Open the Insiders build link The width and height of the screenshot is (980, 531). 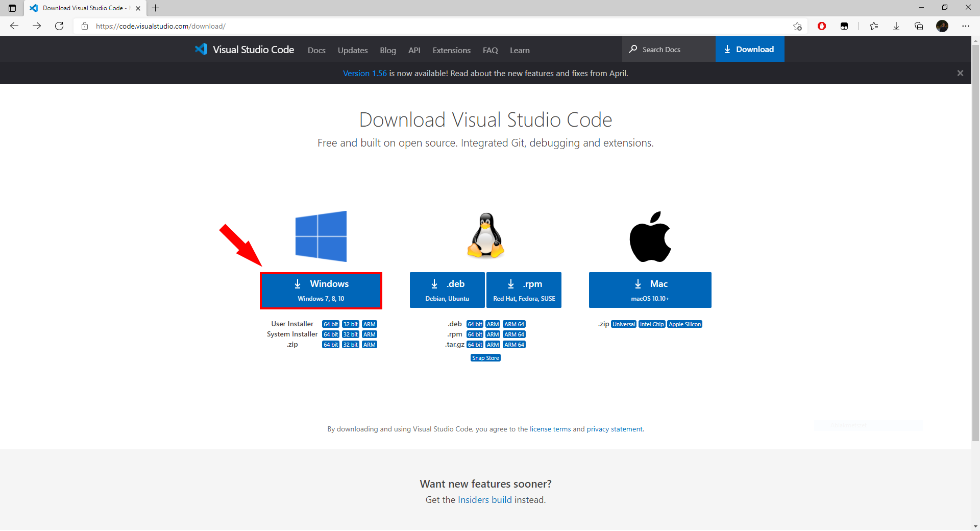[x=485, y=500]
